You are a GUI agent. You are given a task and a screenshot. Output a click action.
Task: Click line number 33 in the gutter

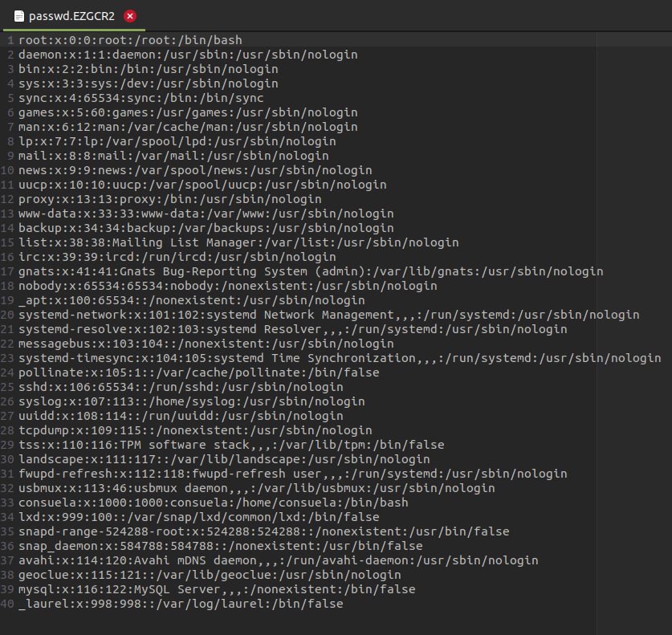point(8,503)
